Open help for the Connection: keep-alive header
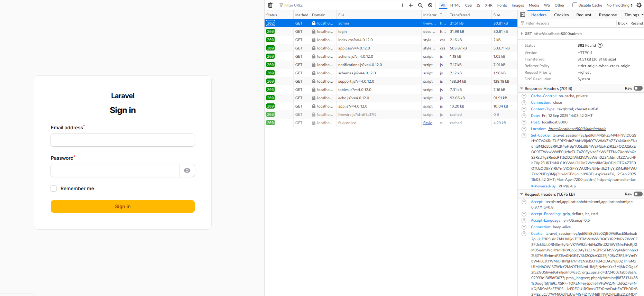The width and height of the screenshot is (644, 296). (x=524, y=227)
